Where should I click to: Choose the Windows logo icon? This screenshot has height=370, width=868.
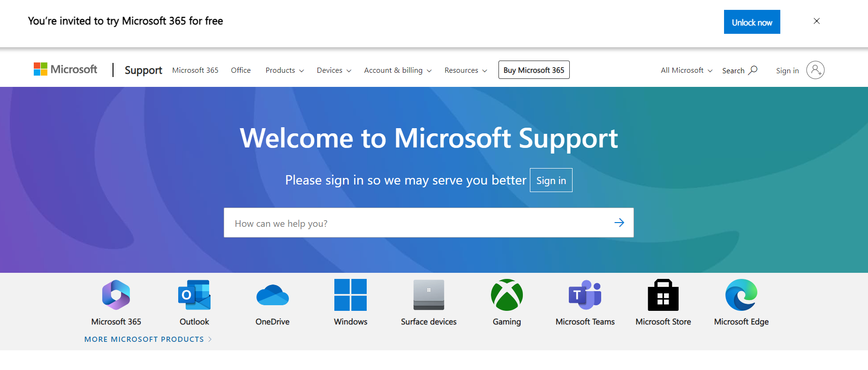click(350, 295)
